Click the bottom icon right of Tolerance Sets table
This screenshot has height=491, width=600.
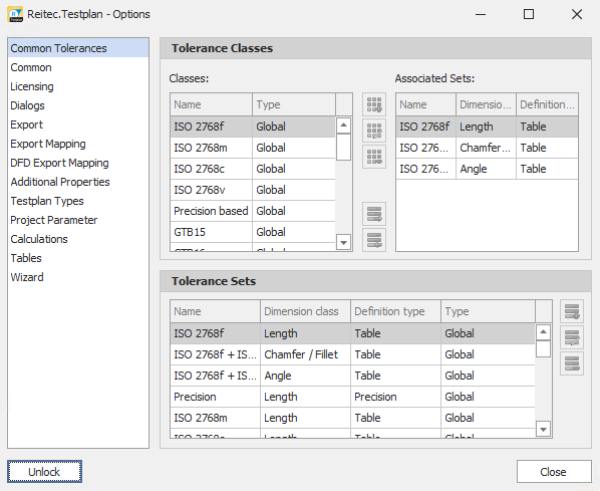(572, 362)
